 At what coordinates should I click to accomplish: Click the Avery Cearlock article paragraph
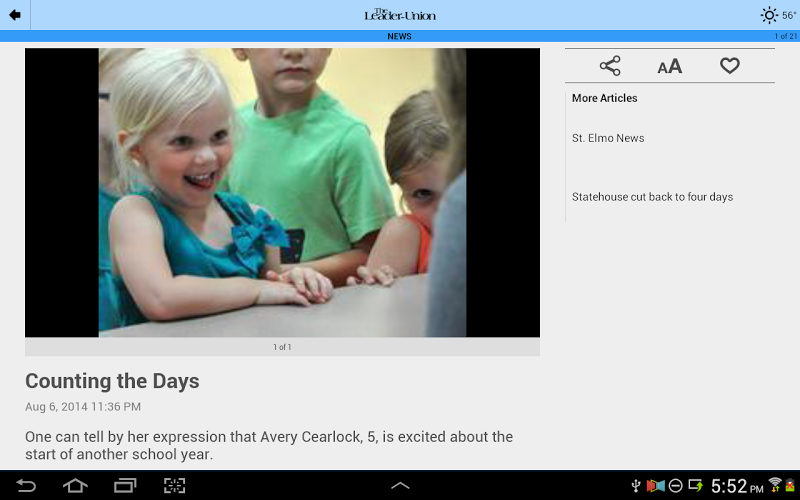(269, 445)
